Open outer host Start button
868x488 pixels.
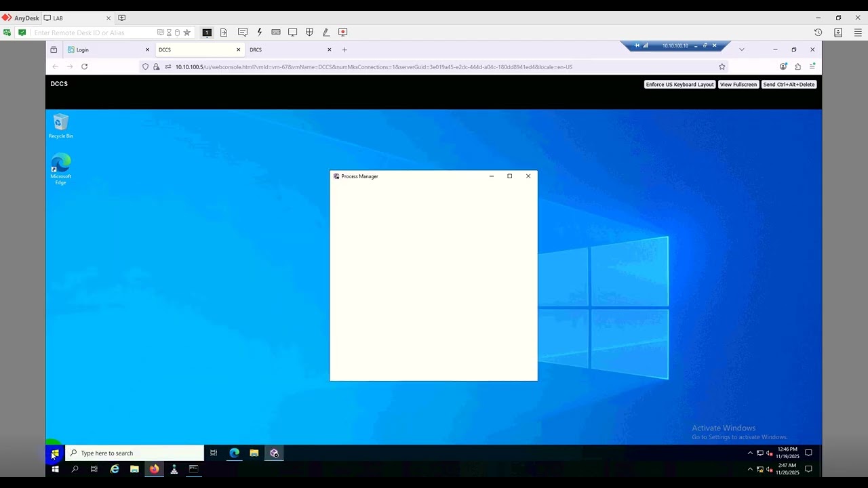[x=55, y=469]
